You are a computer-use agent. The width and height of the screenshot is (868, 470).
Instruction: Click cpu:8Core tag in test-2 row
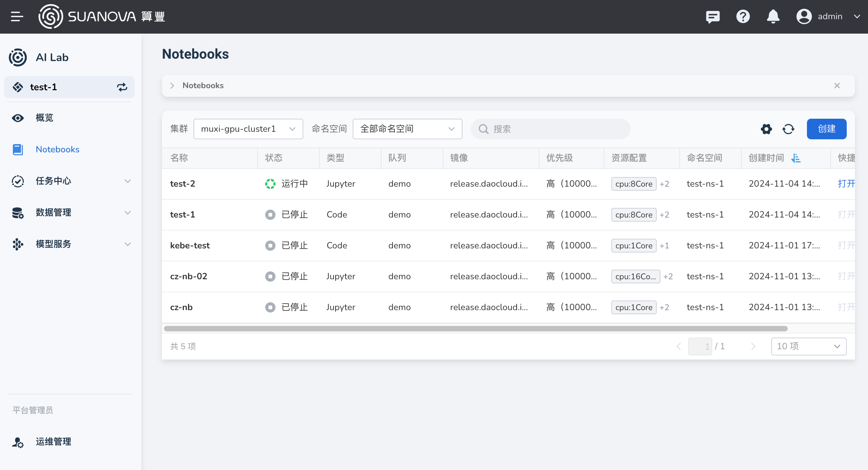634,184
